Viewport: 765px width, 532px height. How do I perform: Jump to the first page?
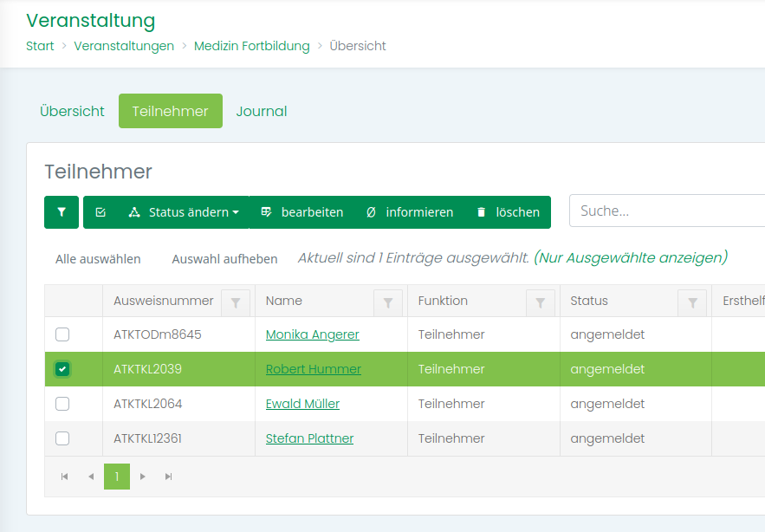point(65,477)
